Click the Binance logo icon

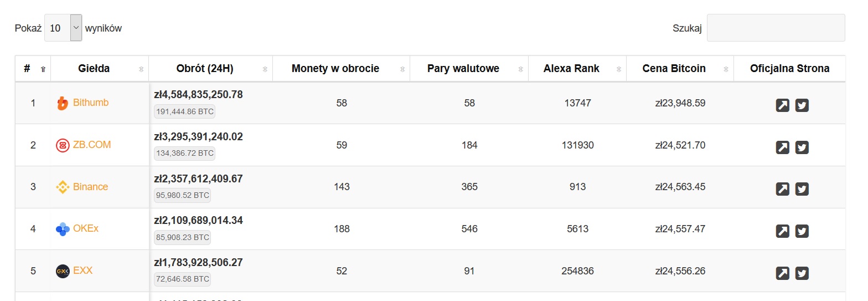(63, 187)
